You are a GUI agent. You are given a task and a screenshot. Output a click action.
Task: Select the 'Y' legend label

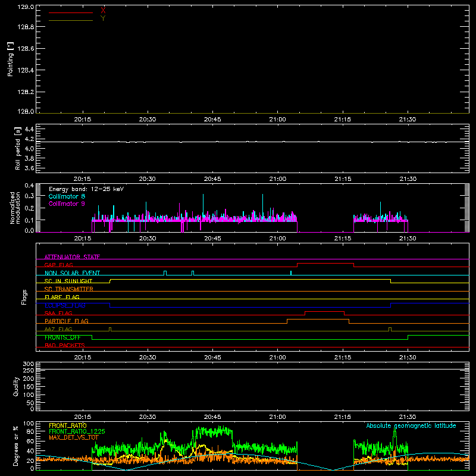[103, 18]
